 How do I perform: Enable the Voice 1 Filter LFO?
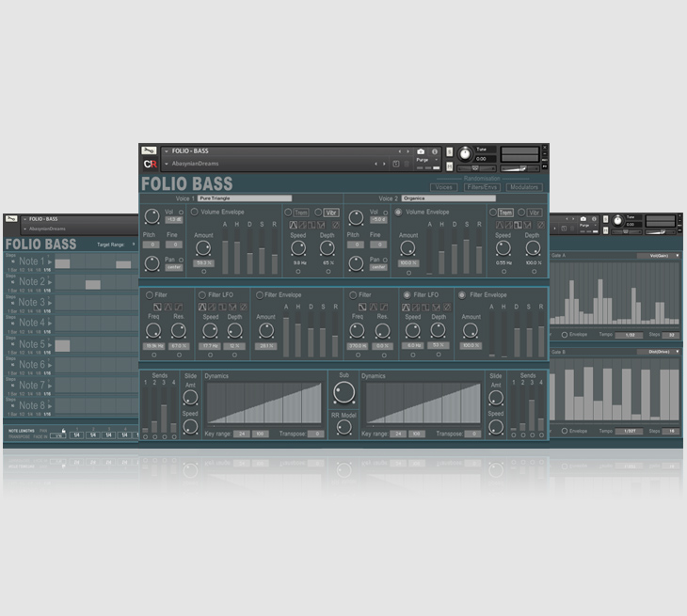[x=202, y=295]
